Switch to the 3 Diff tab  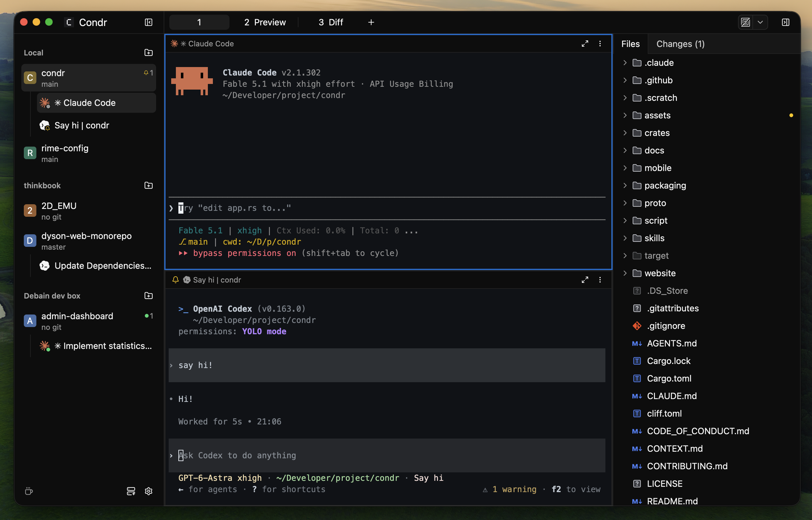pyautogui.click(x=330, y=22)
